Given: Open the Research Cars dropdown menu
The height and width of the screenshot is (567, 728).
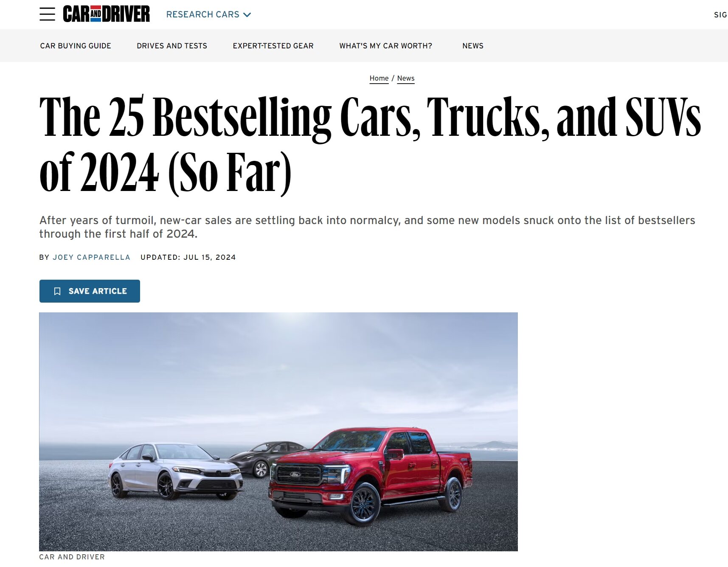Looking at the screenshot, I should click(208, 14).
